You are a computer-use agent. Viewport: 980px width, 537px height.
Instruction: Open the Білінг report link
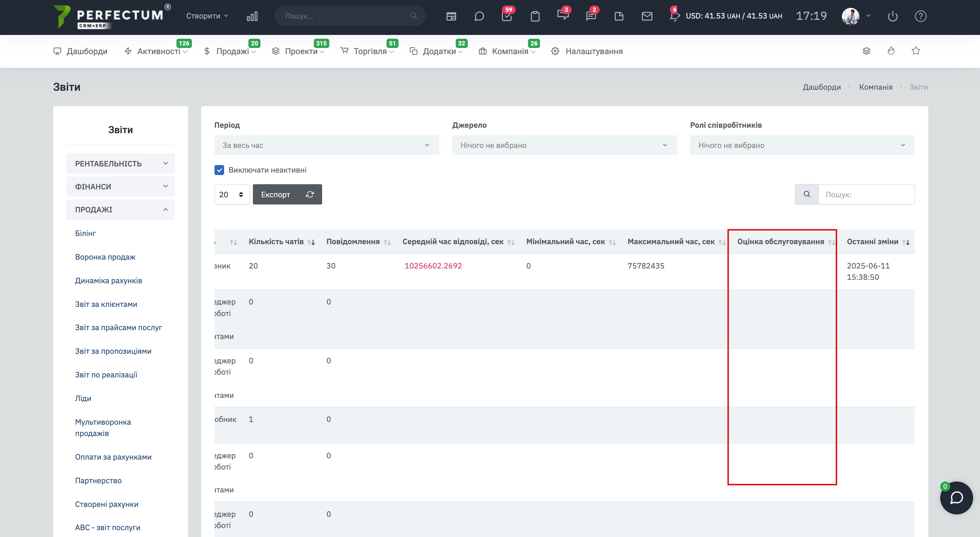coord(85,233)
